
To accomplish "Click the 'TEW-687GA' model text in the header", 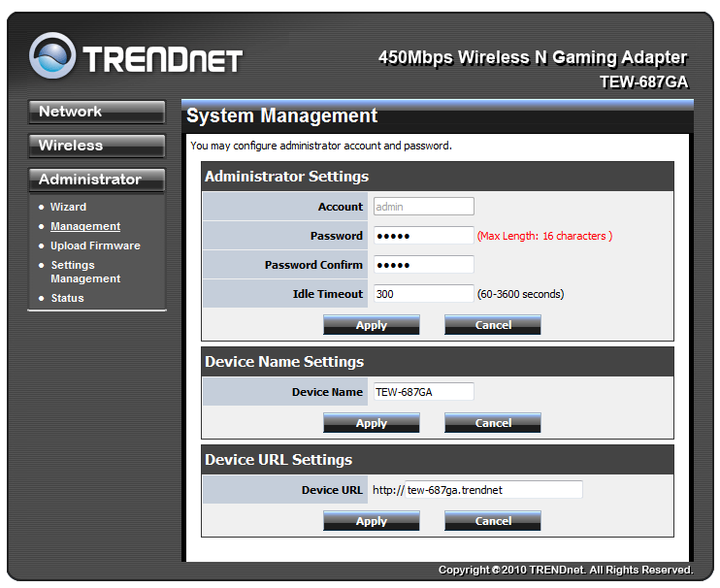I will (x=643, y=82).
